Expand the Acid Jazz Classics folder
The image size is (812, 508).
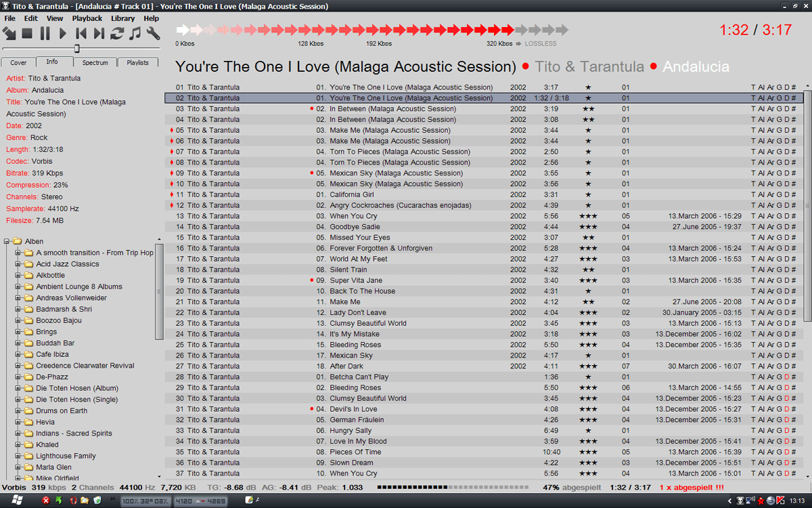(18, 264)
